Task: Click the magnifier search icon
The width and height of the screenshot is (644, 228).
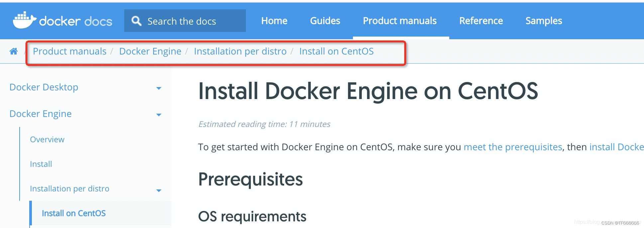Action: click(x=136, y=21)
